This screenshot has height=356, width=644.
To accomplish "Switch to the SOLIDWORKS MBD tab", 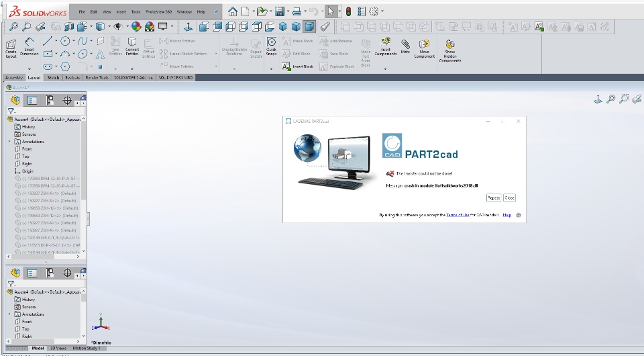I will 175,77.
